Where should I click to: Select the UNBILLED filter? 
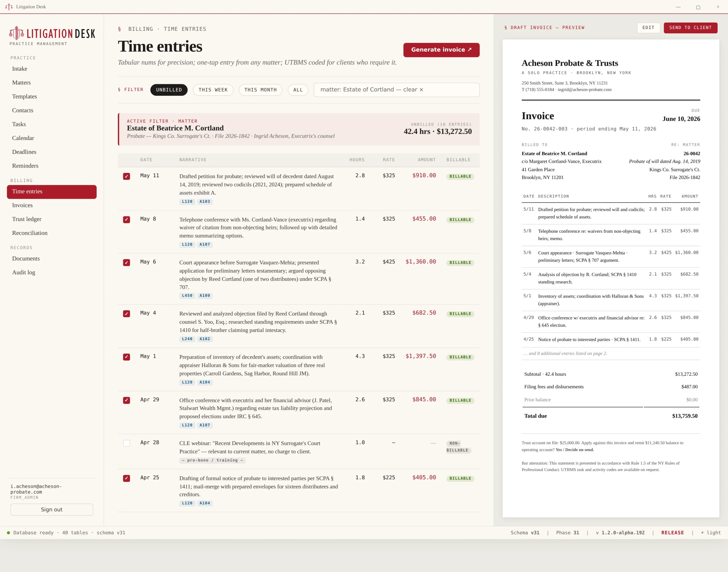click(x=169, y=90)
